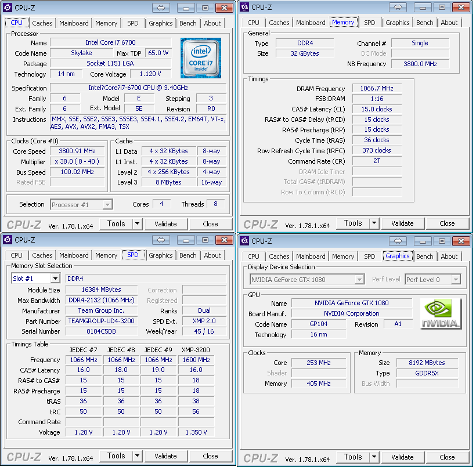This screenshot has width=476, height=470.
Task: Click the core speed value '3800.91 MHz'
Action: point(77,151)
